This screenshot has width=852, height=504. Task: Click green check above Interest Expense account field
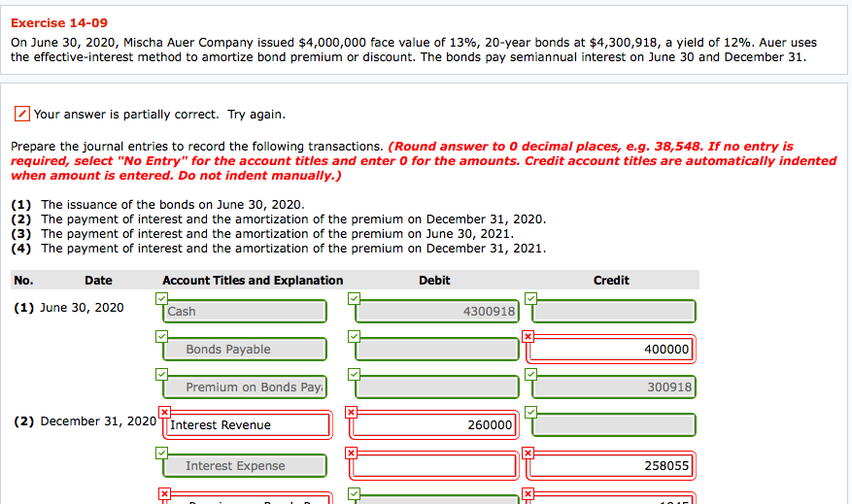pos(161,453)
